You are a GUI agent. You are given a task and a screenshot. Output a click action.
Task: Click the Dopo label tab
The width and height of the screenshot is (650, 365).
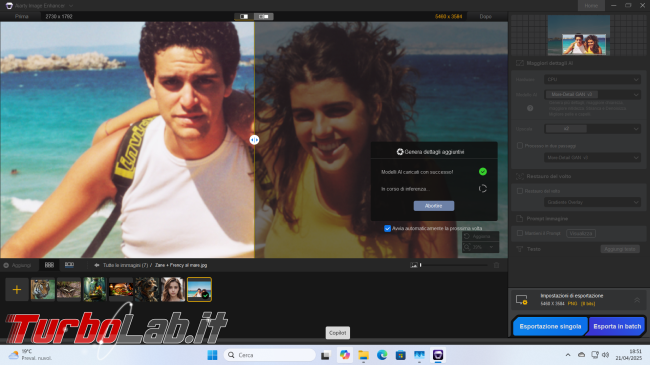point(485,17)
